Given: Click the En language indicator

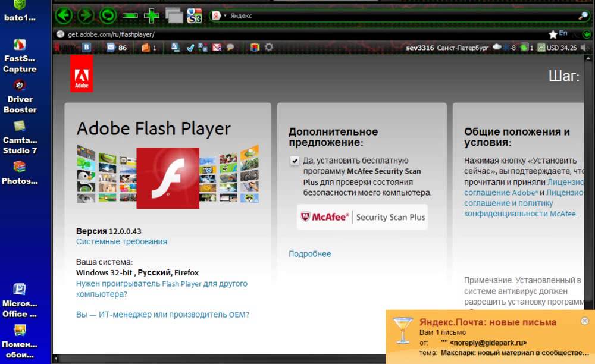Looking at the screenshot, I should (x=563, y=33).
